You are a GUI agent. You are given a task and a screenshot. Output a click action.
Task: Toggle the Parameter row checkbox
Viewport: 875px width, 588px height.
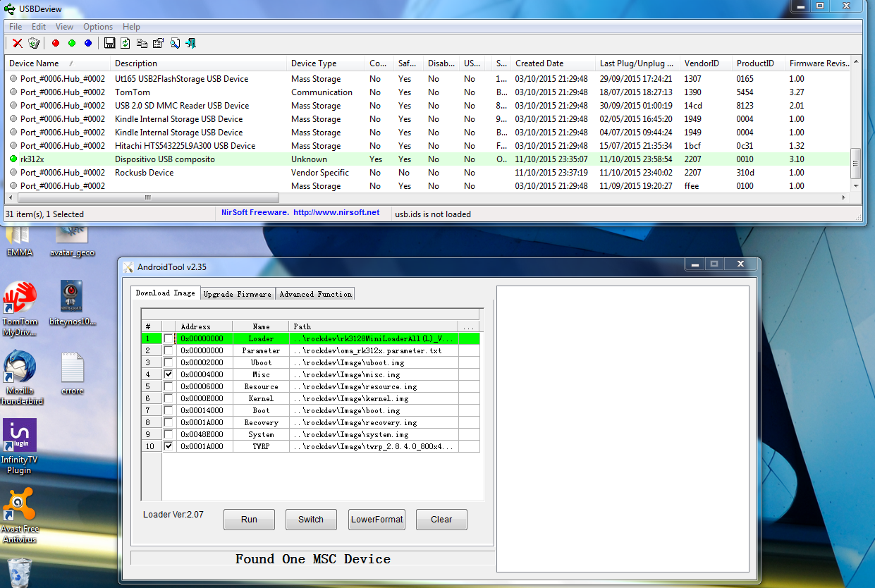[x=169, y=350]
